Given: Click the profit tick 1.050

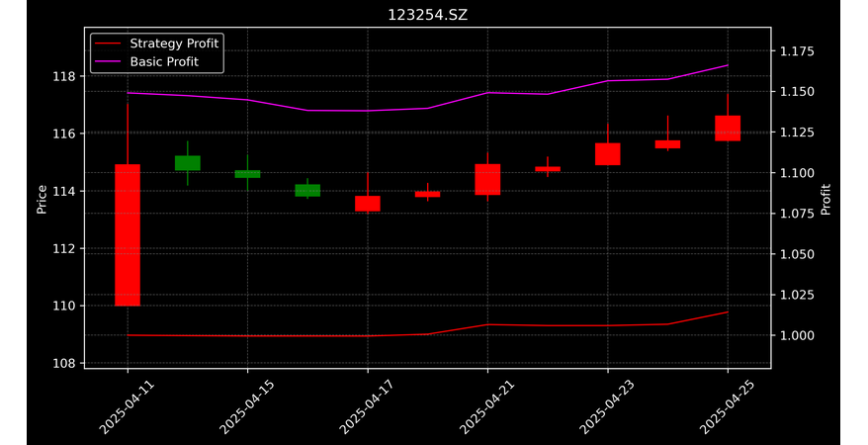Looking at the screenshot, I should [797, 254].
